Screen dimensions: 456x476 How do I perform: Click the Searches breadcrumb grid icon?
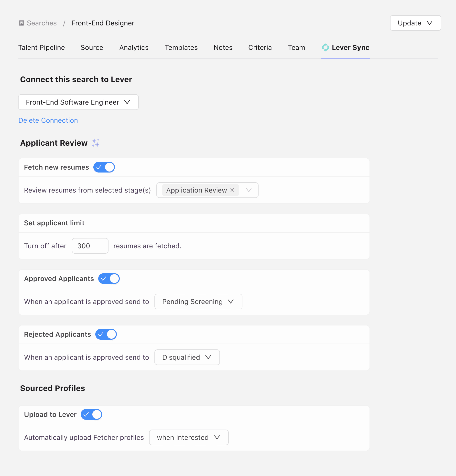22,23
